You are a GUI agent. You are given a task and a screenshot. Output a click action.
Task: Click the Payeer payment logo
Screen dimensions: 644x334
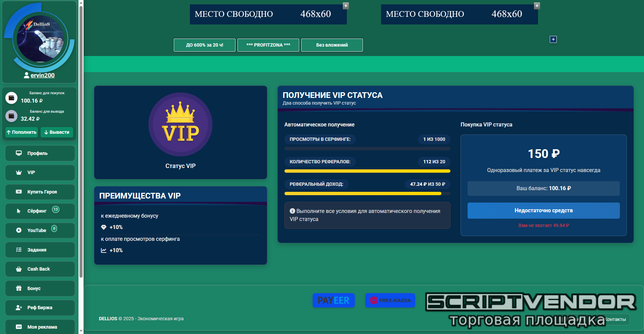pyautogui.click(x=333, y=300)
